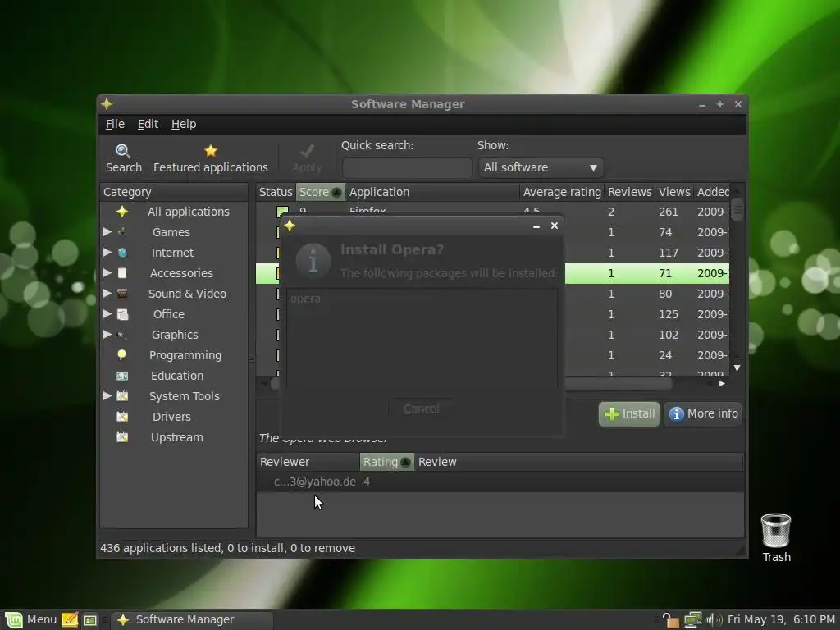Click Cancel in Install Opera dialog

421,409
